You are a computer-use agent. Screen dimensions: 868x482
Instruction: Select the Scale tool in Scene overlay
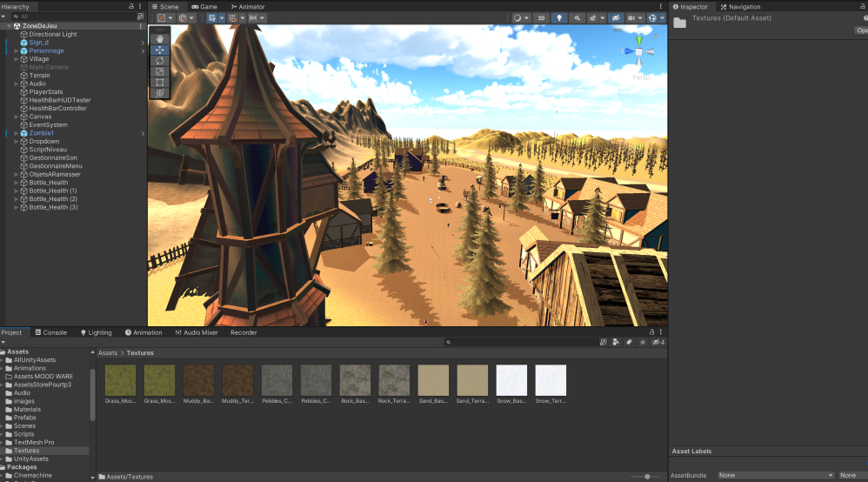[x=160, y=71]
